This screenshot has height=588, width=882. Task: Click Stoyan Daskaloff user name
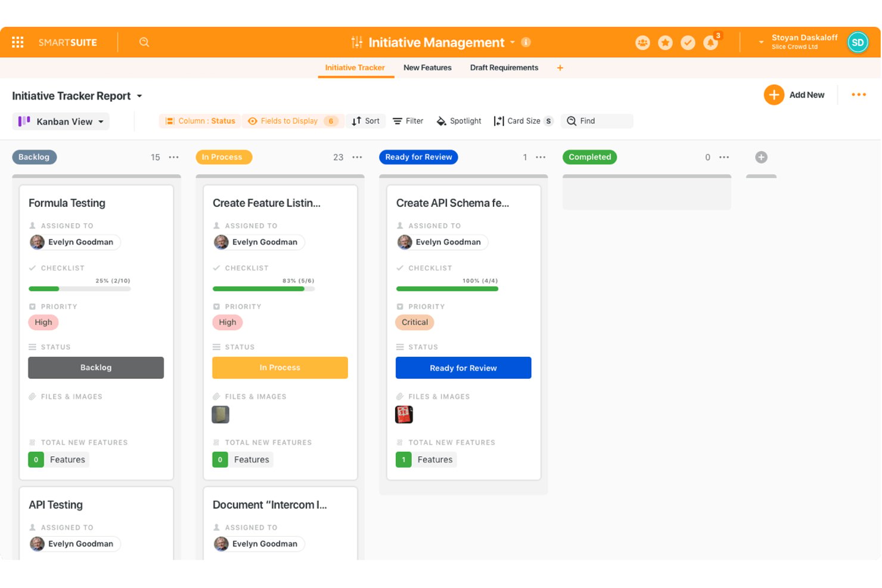(x=805, y=38)
